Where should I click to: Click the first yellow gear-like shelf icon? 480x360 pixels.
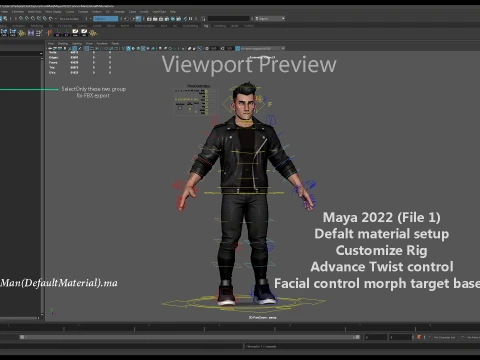[x=22, y=33]
